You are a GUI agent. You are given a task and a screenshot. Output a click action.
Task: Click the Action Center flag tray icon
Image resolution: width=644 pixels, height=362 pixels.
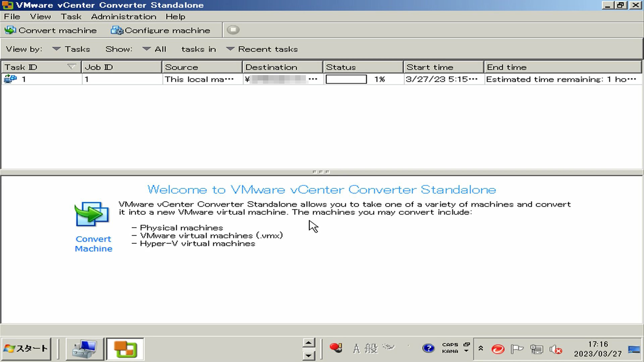[517, 349]
